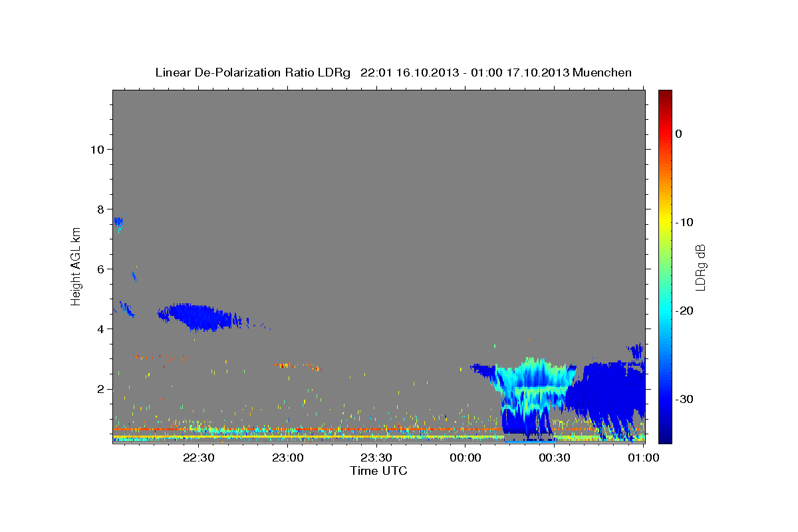Click the cyan-green cloud layer after 00:15

tap(537, 387)
